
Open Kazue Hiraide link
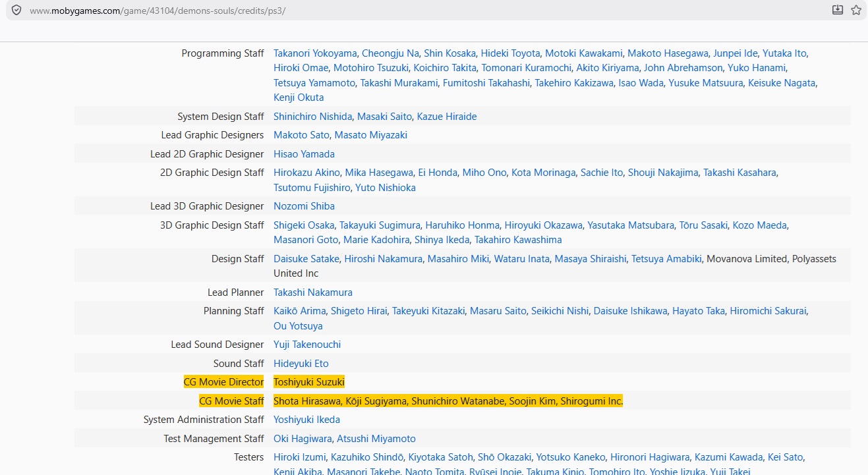447,117
